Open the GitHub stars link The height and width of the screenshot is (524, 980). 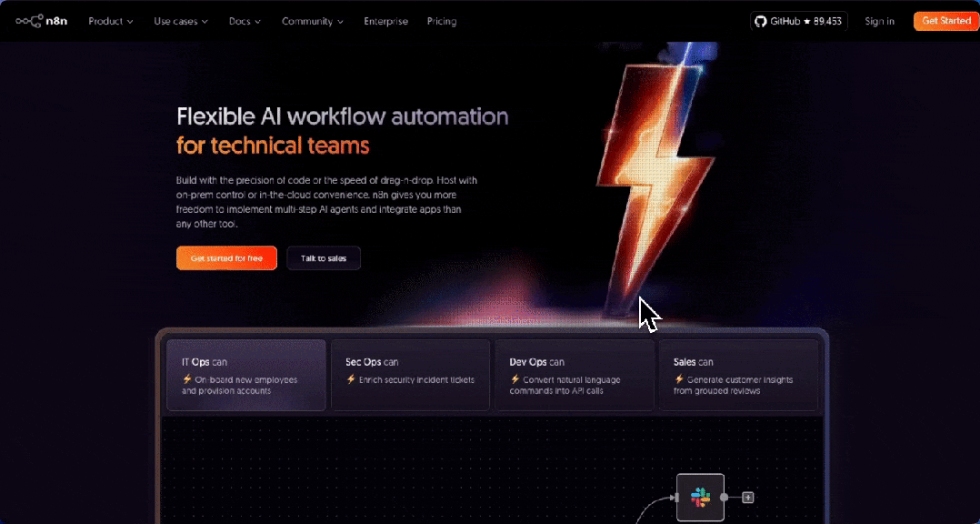(799, 21)
